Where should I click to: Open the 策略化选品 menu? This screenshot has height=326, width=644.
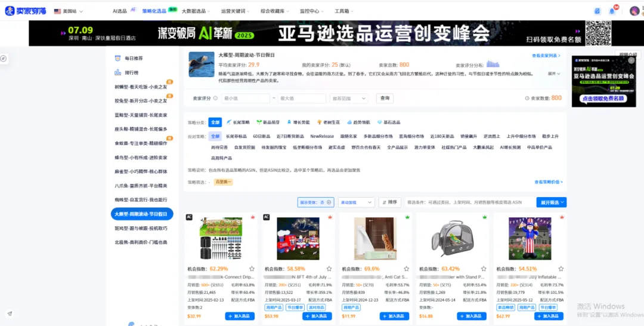154,11
